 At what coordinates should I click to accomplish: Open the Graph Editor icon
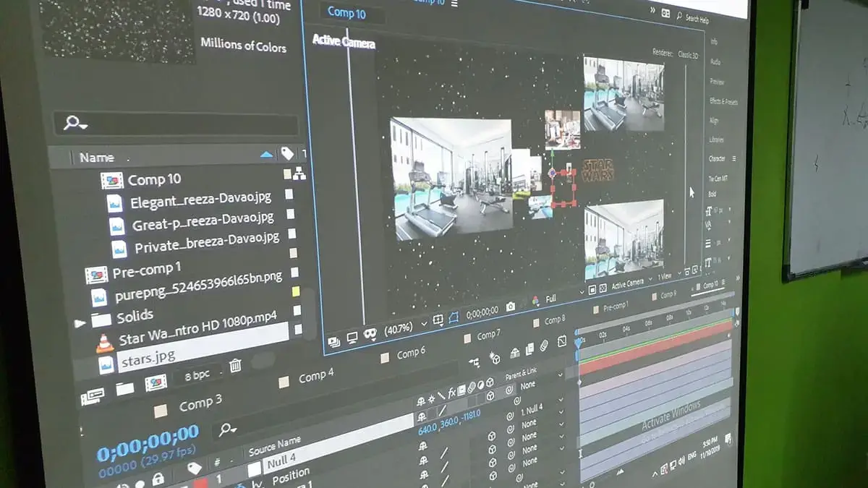click(x=563, y=341)
